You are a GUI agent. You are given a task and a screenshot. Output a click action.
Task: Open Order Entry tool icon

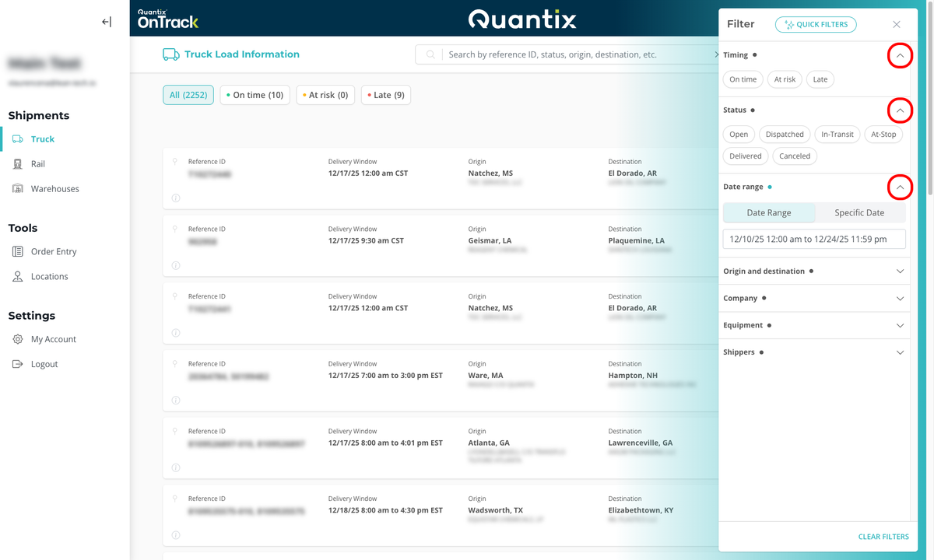point(18,252)
